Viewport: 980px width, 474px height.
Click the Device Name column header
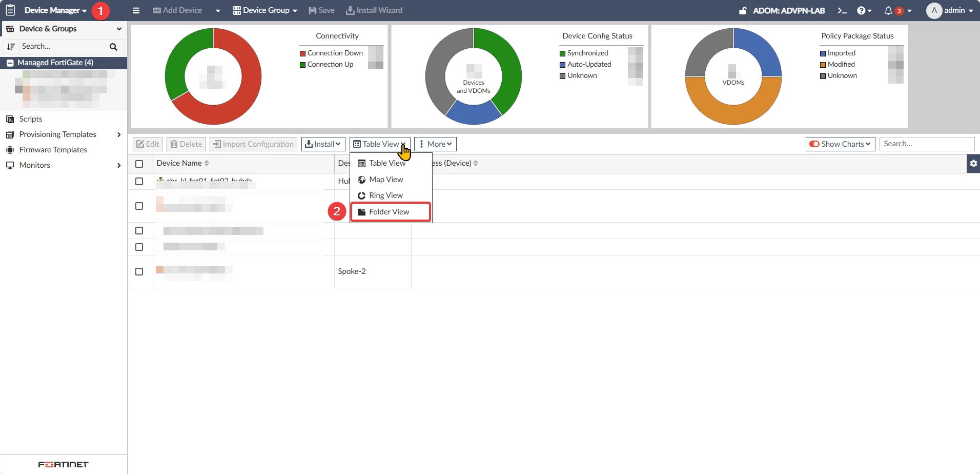pos(243,163)
